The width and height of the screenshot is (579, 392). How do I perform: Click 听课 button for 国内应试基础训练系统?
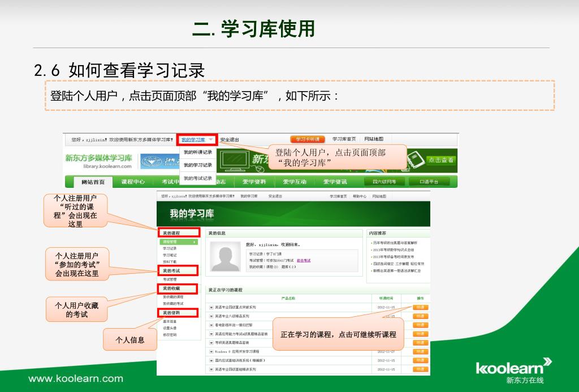coord(420,360)
